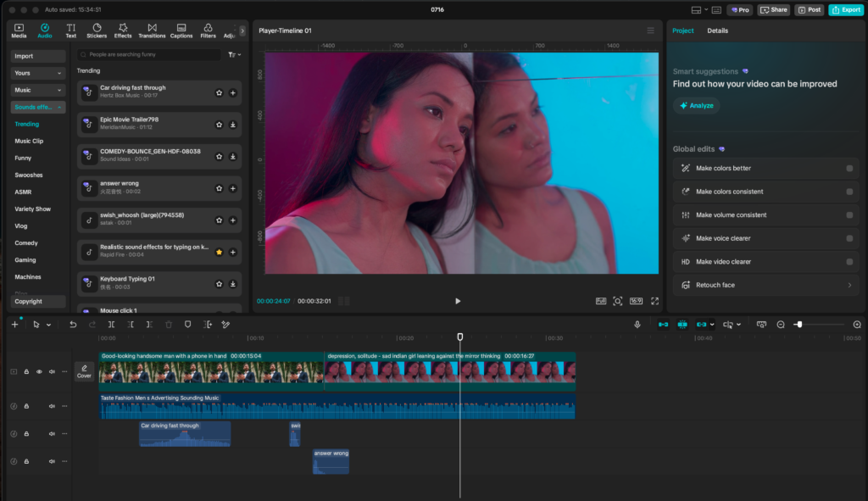
Task: Adjust the timeline zoom slider handle
Action: click(x=798, y=325)
